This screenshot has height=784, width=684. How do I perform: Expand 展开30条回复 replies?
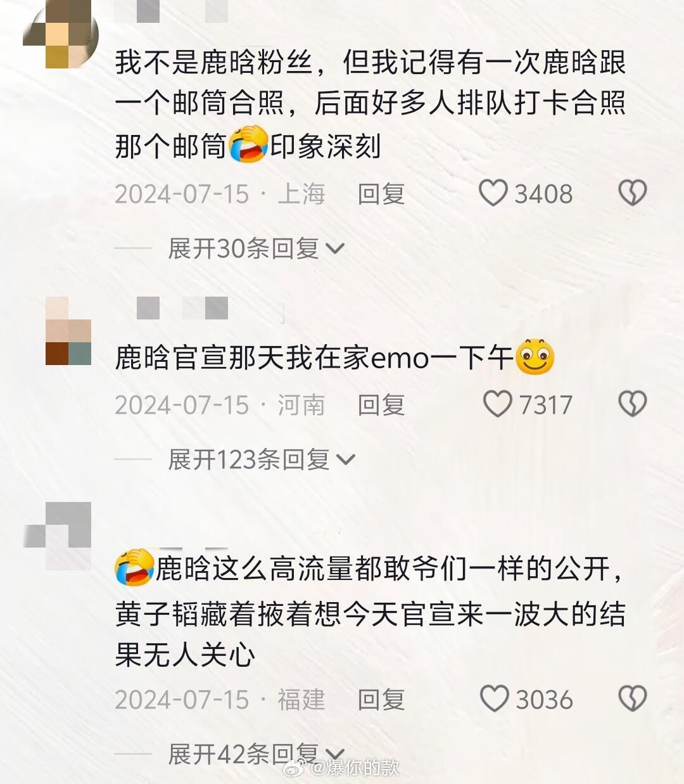(256, 248)
